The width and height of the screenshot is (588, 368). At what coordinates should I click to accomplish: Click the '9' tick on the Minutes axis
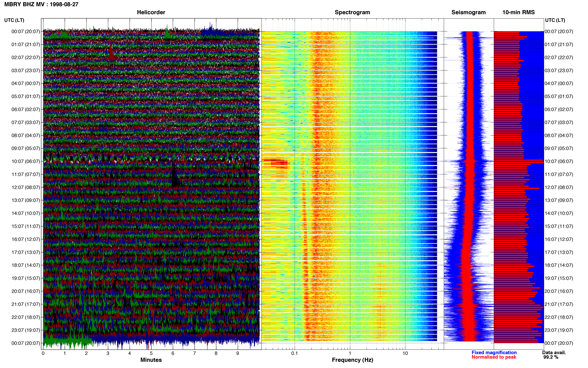pos(238,353)
